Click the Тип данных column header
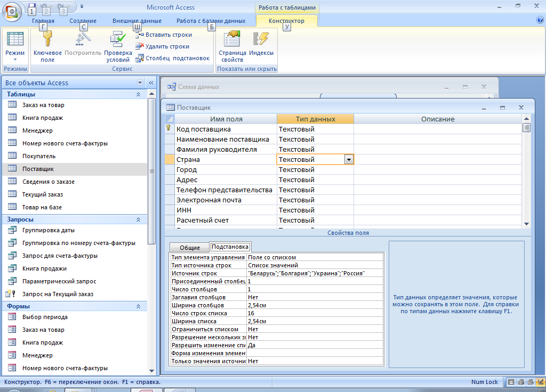Screen dimensions: 546x392 316,119
